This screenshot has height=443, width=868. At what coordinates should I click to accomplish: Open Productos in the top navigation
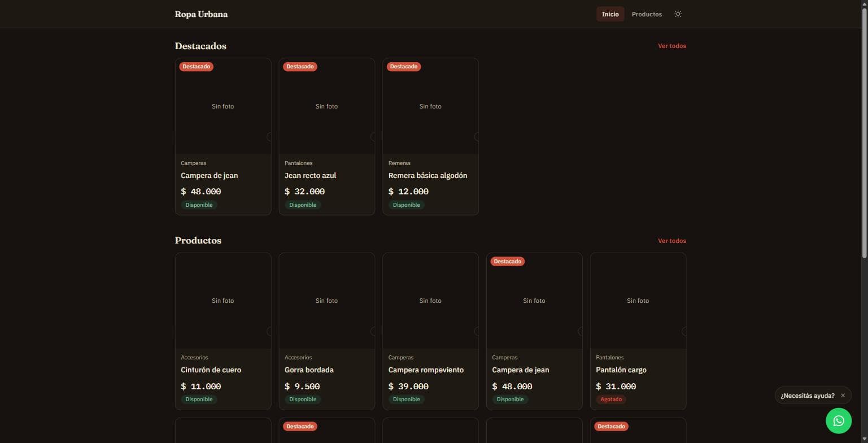click(647, 14)
